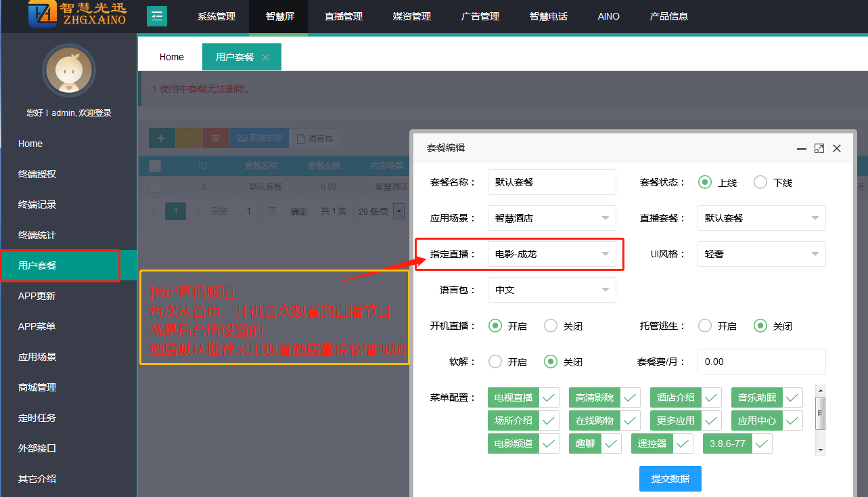
Task: Click the sidebar collapse icon in header
Action: [157, 16]
